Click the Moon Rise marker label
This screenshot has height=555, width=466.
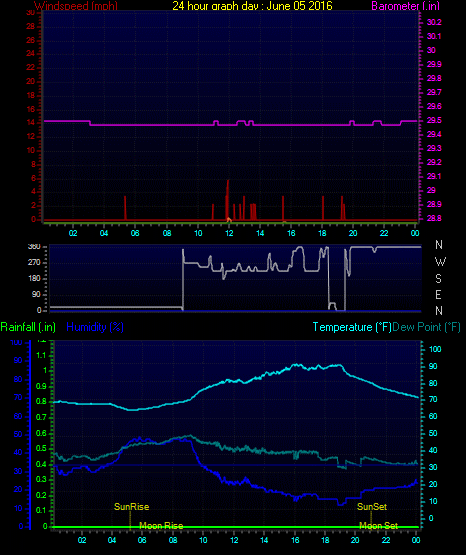(161, 526)
